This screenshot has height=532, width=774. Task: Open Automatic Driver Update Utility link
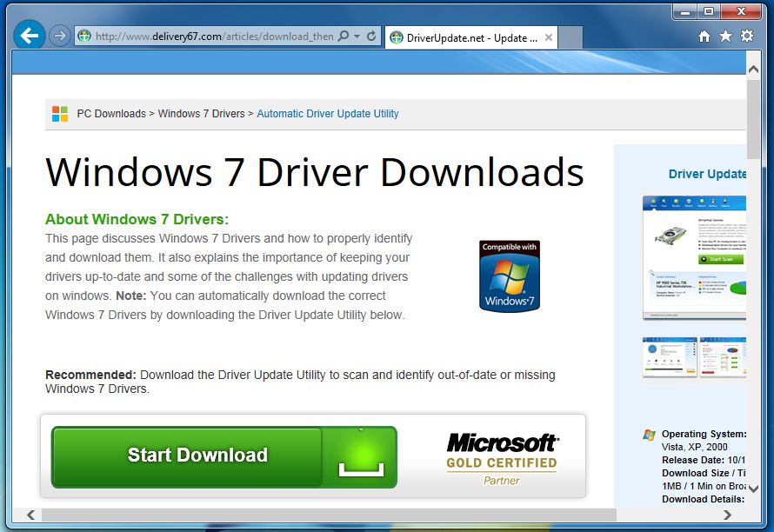click(x=328, y=114)
